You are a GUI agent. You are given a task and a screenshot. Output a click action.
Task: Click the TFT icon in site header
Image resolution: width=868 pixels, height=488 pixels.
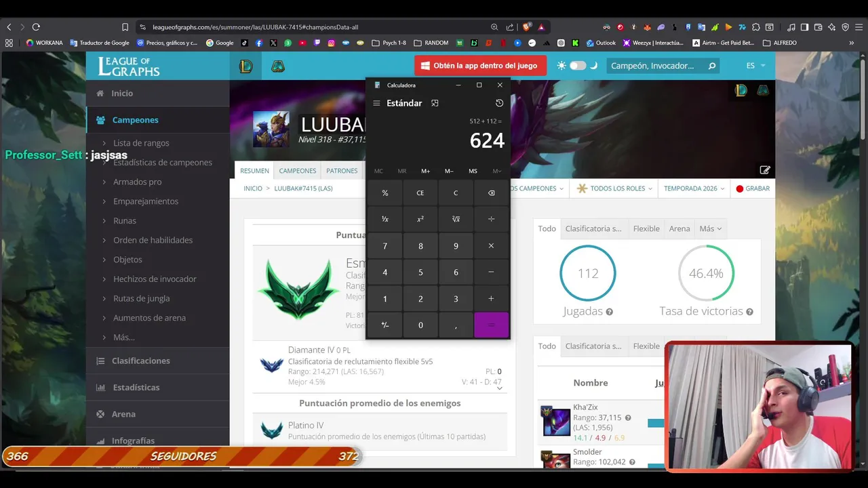pyautogui.click(x=278, y=66)
